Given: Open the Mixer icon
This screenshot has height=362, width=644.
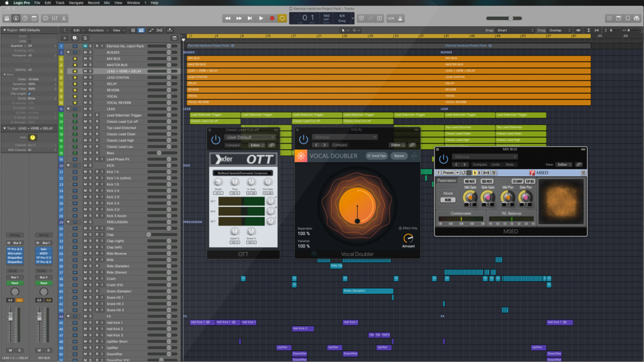Looking at the screenshot, I should tap(54, 18).
